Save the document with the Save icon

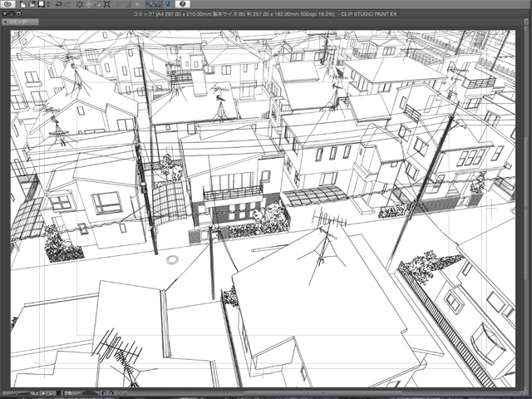tap(41, 4)
